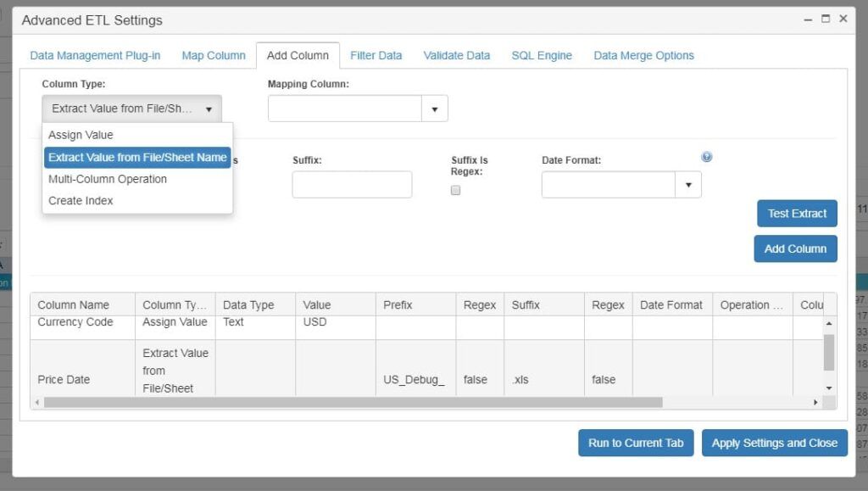Image resolution: width=868 pixels, height=491 pixels.
Task: Click the blue help question mark icon
Action: [707, 157]
